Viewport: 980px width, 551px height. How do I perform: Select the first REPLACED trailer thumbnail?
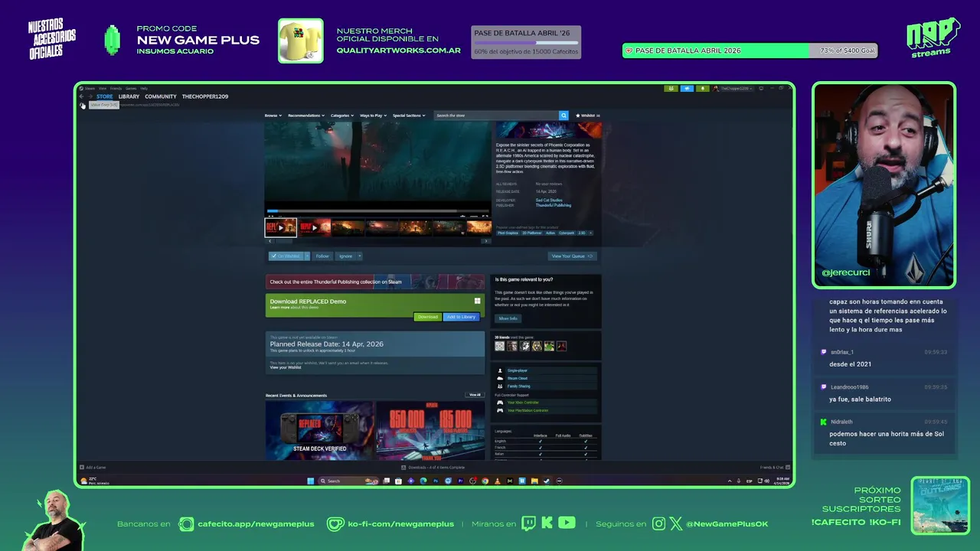coord(280,227)
